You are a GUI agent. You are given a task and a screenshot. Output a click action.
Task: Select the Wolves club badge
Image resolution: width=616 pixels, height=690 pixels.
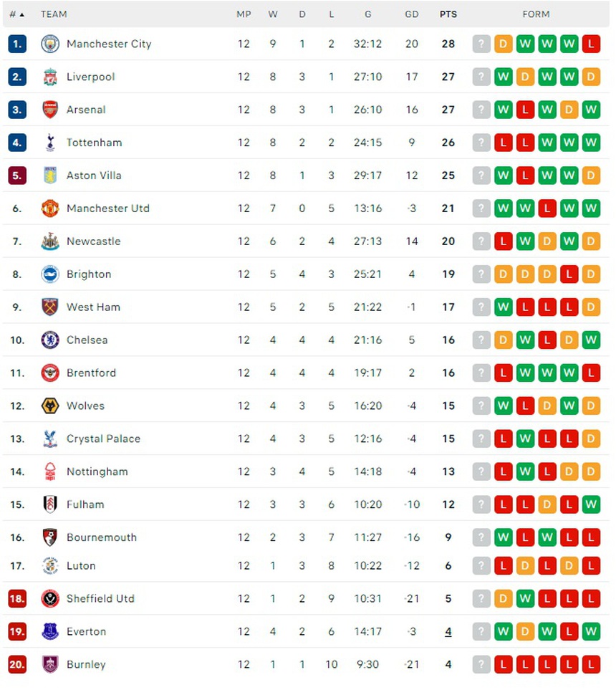[49, 406]
